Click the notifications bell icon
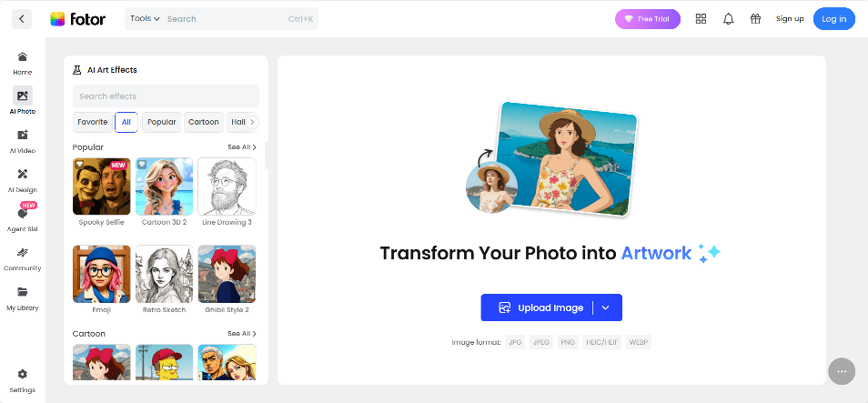The height and width of the screenshot is (403, 868). 728,19
